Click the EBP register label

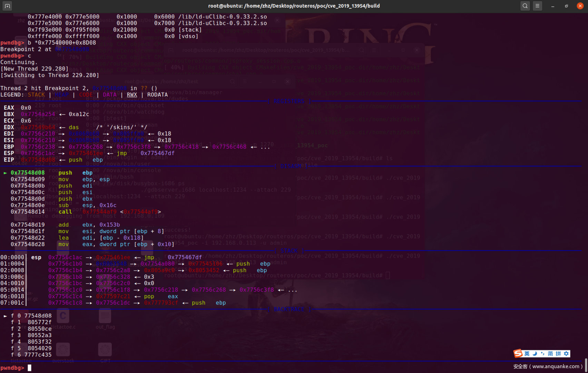click(x=9, y=147)
